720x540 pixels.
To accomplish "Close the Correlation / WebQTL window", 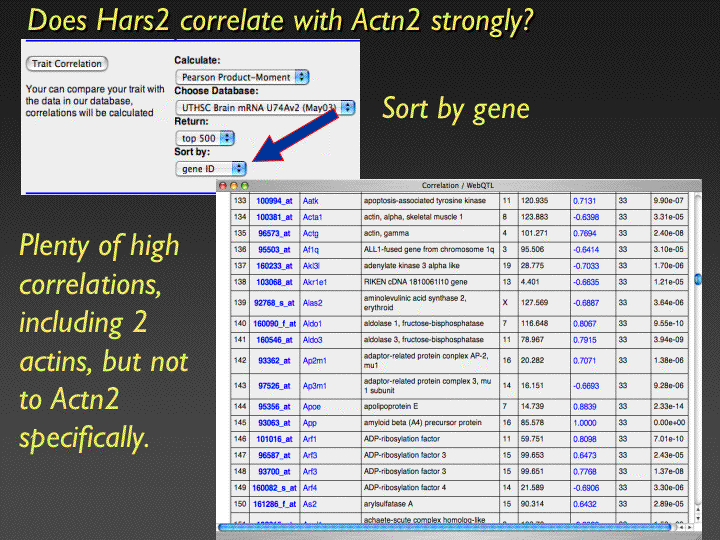I will tap(222, 186).
